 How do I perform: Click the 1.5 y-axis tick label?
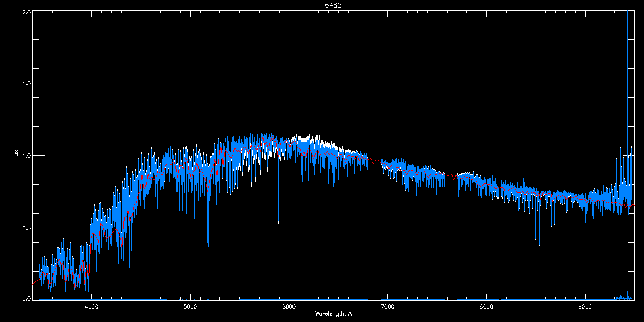[x=25, y=84]
